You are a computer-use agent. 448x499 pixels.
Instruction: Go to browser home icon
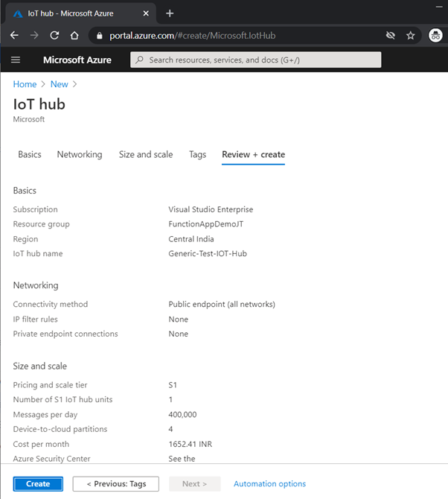[74, 35]
